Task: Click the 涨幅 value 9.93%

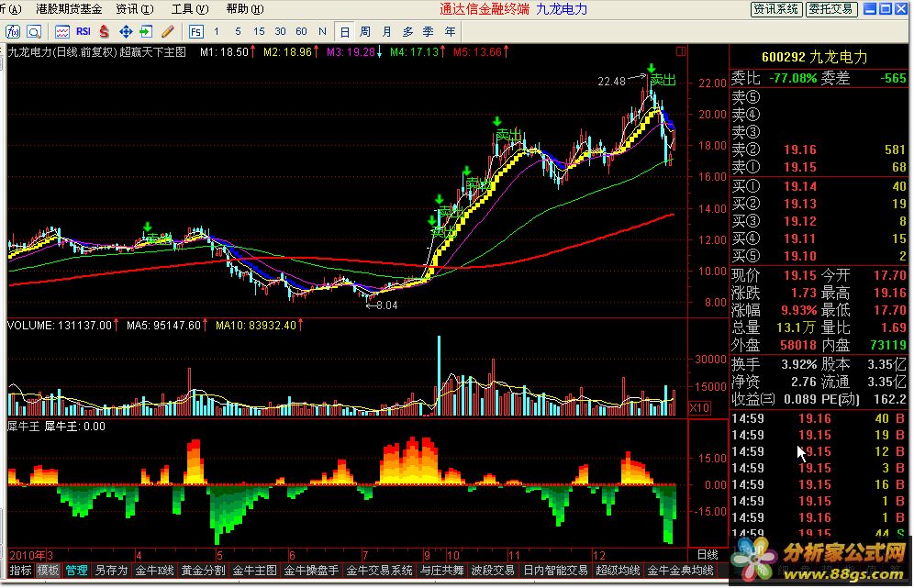Action: 798,310
